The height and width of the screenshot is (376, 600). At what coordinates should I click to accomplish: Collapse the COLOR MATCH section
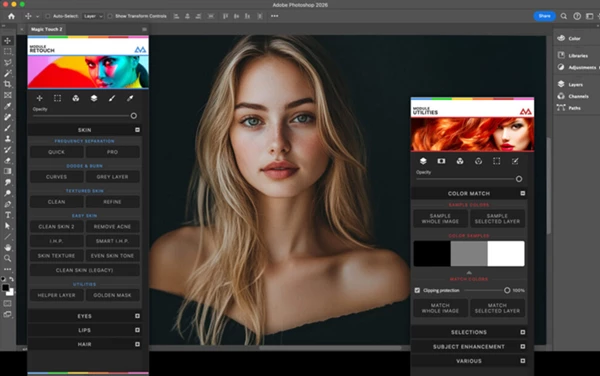click(523, 194)
